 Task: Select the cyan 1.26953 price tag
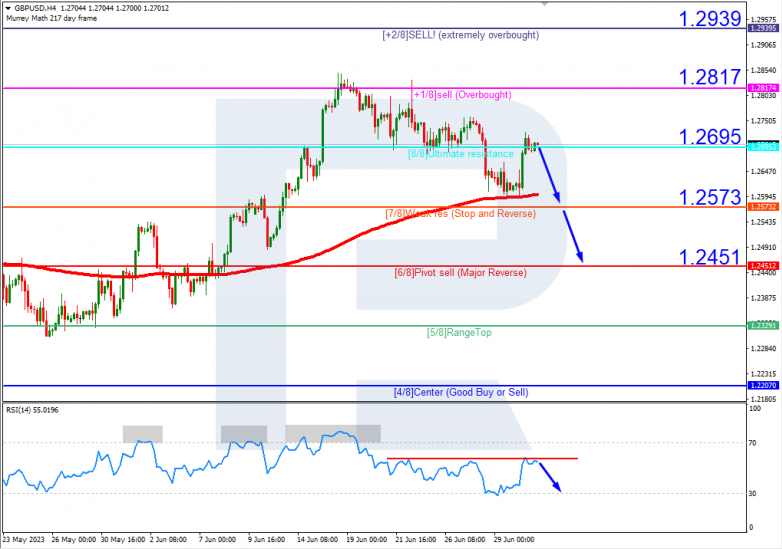coord(763,147)
